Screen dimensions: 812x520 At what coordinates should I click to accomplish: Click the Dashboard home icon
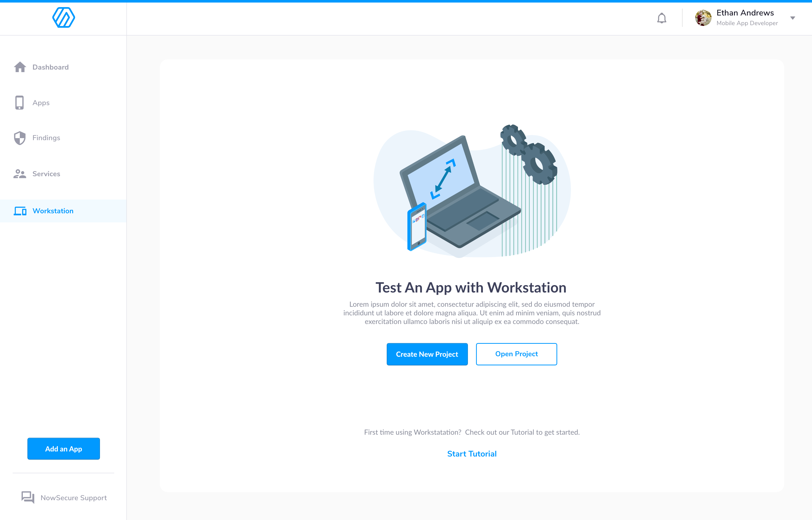pyautogui.click(x=20, y=67)
